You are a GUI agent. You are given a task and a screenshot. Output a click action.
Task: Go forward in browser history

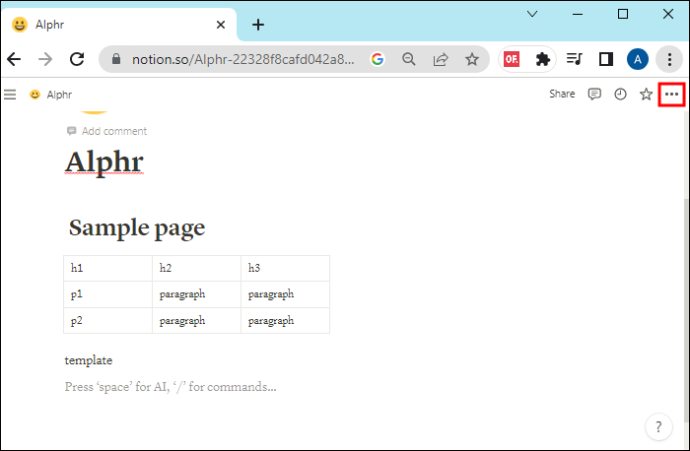click(45, 59)
